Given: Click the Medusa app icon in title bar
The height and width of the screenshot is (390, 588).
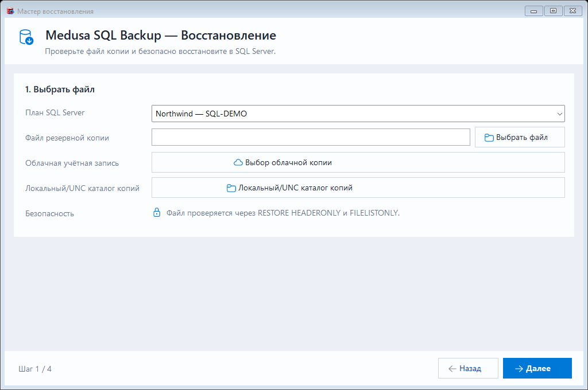Looking at the screenshot, I should 10,11.
